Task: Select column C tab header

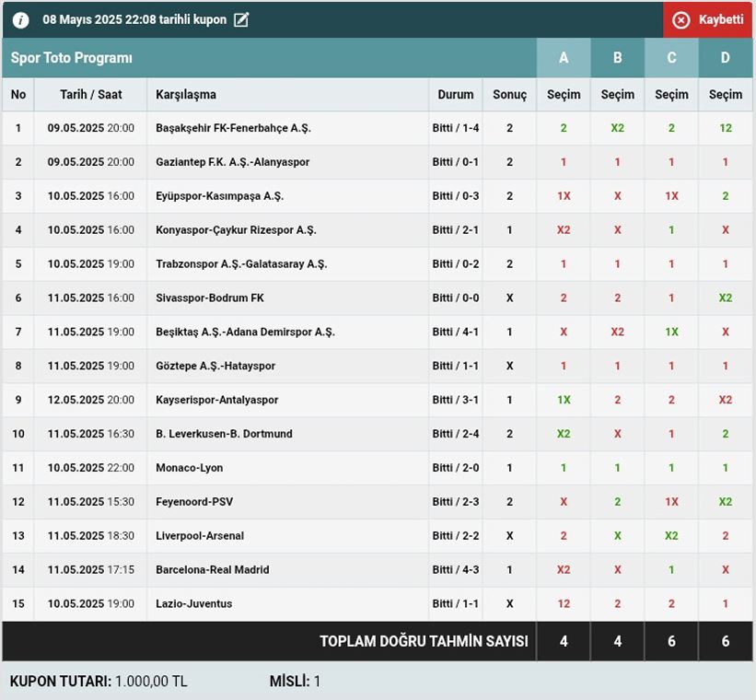Action: (x=671, y=58)
